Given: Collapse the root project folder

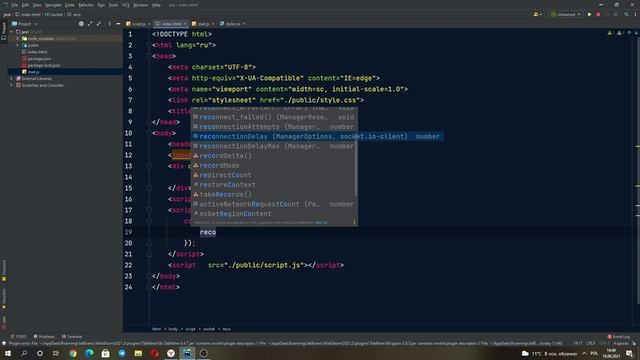Looking at the screenshot, I should click(x=11, y=31).
